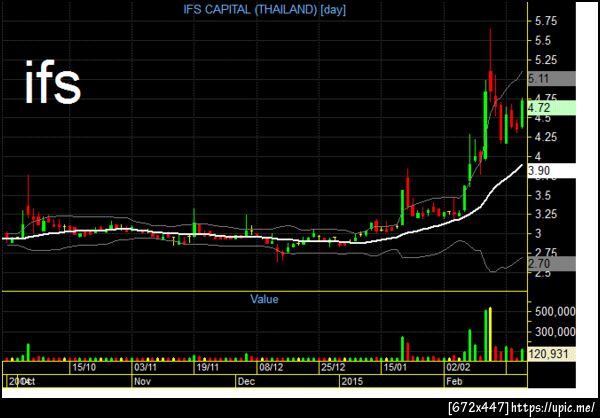
Task: Click the 300,000 volume axis label
Action: [x=554, y=332]
